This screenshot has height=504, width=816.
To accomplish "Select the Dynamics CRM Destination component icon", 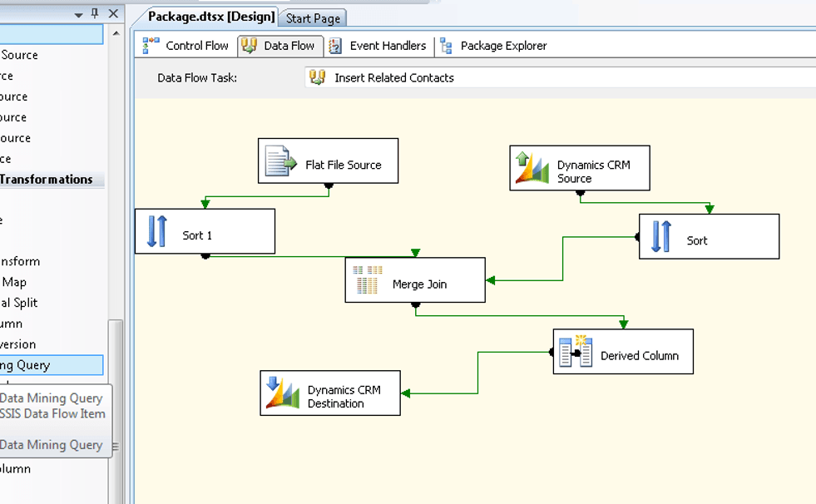I will tap(283, 393).
